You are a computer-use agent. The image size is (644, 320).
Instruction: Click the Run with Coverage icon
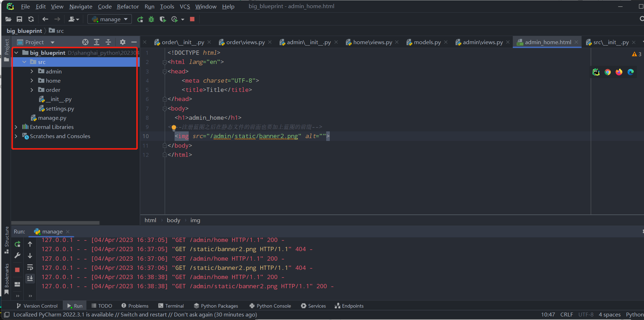click(163, 19)
